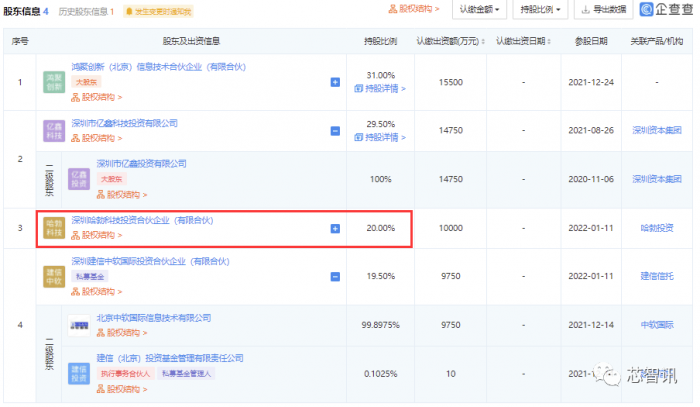Image resolution: width=700 pixels, height=407 pixels.
Task: Sort by 认缴出资额(万元) column
Action: click(x=450, y=41)
